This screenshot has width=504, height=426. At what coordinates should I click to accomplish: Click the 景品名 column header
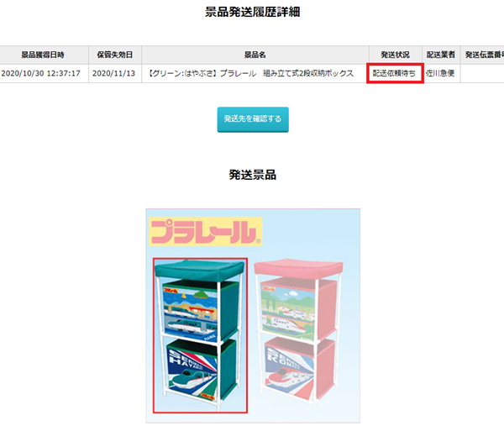point(255,55)
